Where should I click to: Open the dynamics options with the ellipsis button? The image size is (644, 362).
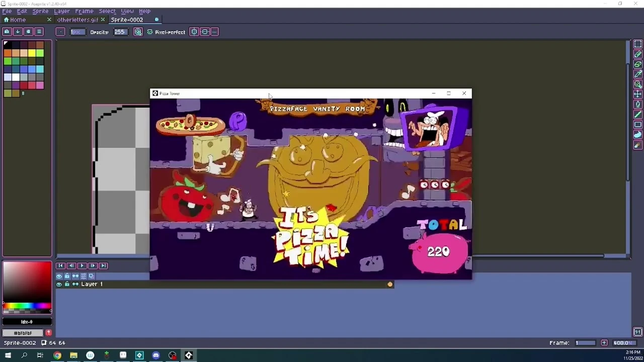click(x=214, y=32)
